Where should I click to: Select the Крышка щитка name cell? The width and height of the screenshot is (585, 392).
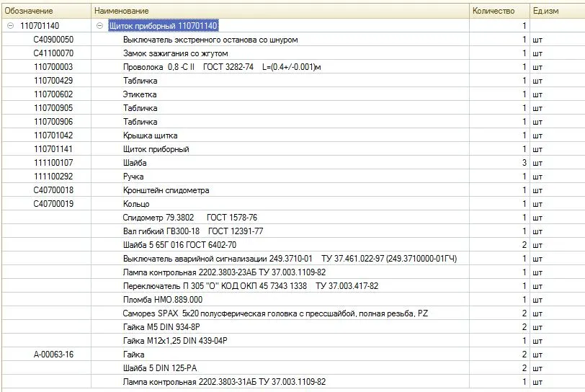click(151, 135)
